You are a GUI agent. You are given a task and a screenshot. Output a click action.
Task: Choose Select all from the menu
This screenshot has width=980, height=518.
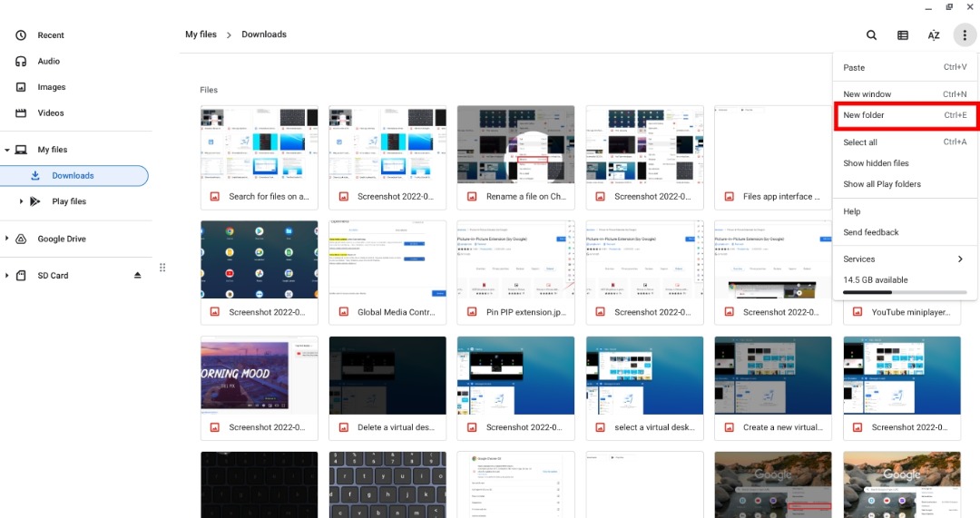point(905,142)
